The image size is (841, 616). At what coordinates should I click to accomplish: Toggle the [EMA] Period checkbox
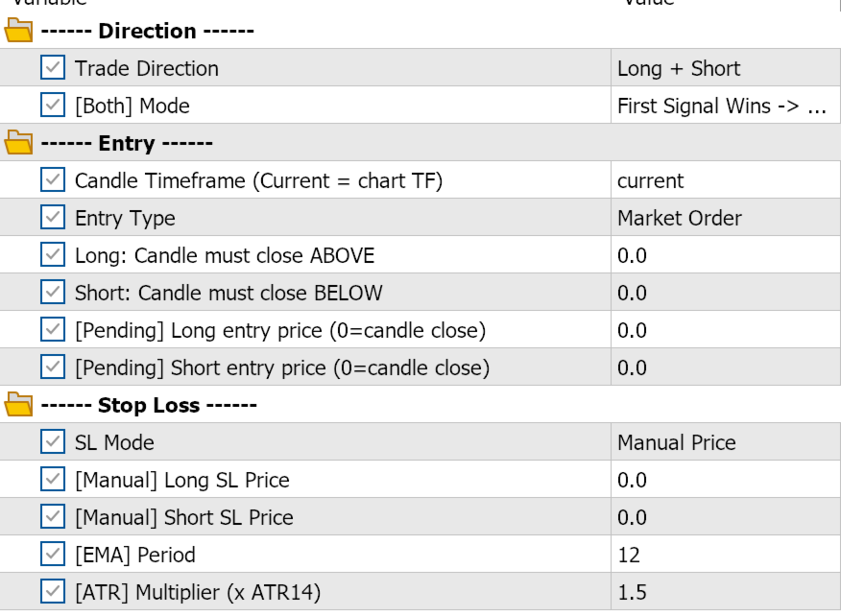pyautogui.click(x=54, y=555)
